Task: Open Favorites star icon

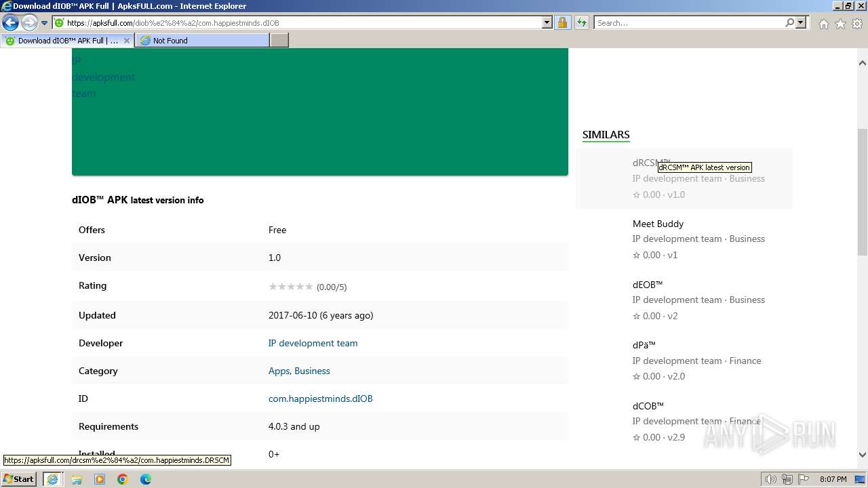Action: tap(840, 24)
